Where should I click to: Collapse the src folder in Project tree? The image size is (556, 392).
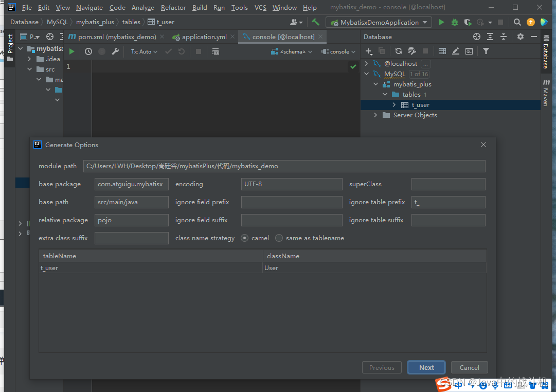pos(29,69)
